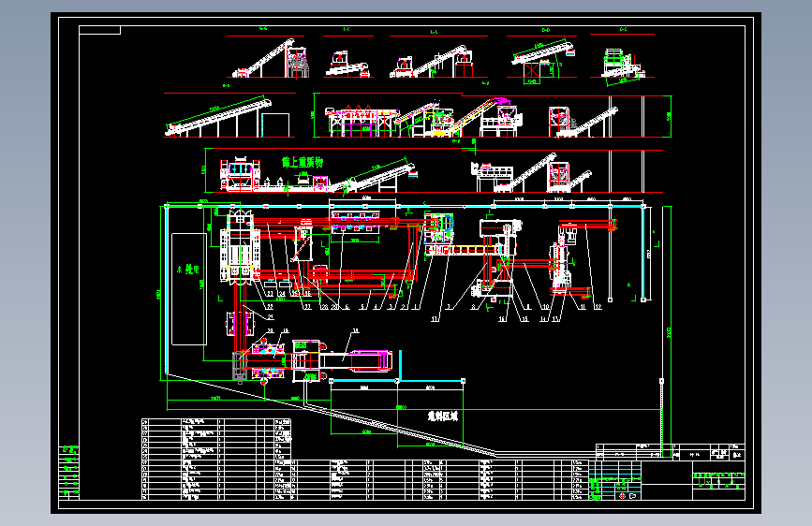Select the D-D section conveyor drawing
The width and height of the screenshot is (812, 526).
(x=544, y=62)
